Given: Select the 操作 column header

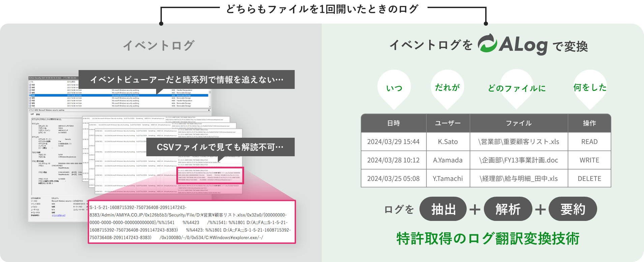Looking at the screenshot, I should [x=589, y=123].
